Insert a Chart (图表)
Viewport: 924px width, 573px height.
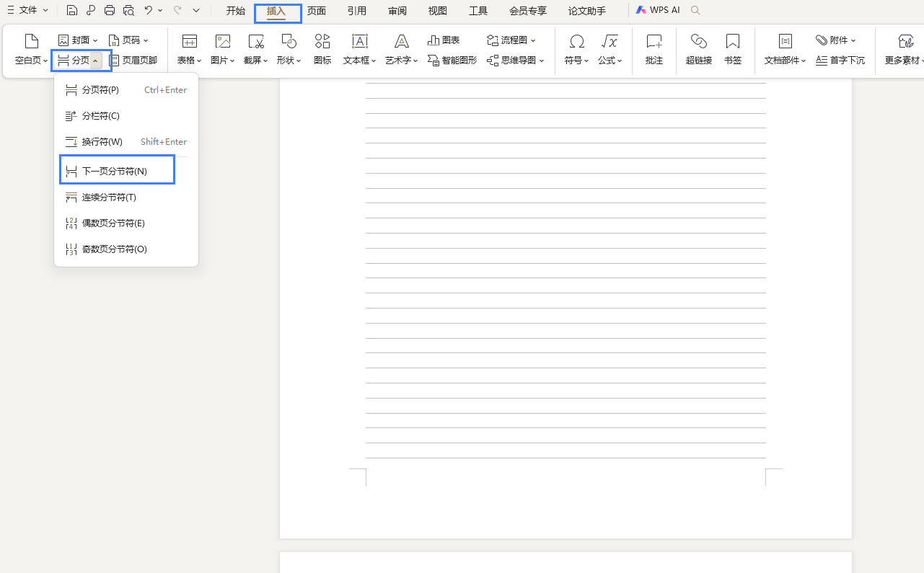(444, 40)
